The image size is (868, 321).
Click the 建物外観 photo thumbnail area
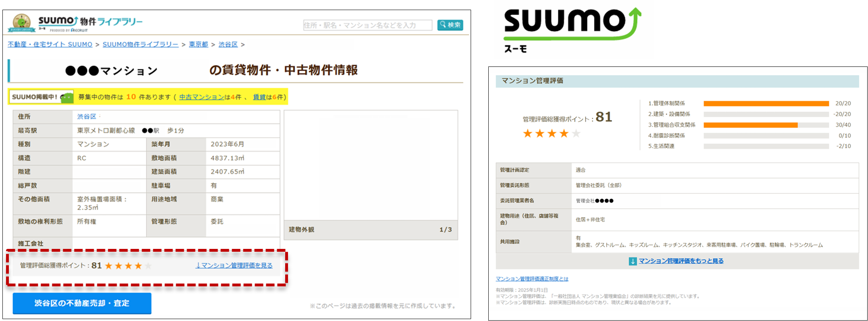(x=370, y=165)
